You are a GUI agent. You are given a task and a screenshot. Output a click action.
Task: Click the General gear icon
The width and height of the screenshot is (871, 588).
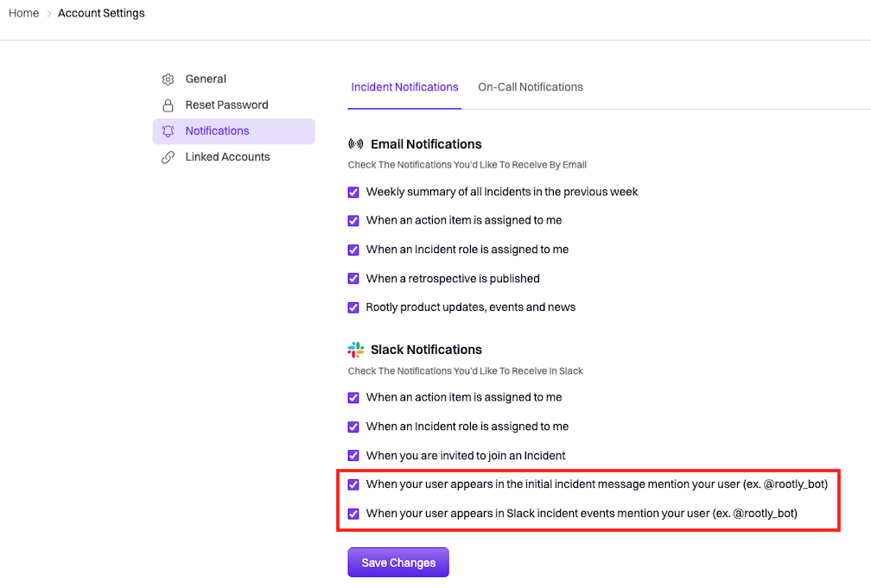(168, 79)
